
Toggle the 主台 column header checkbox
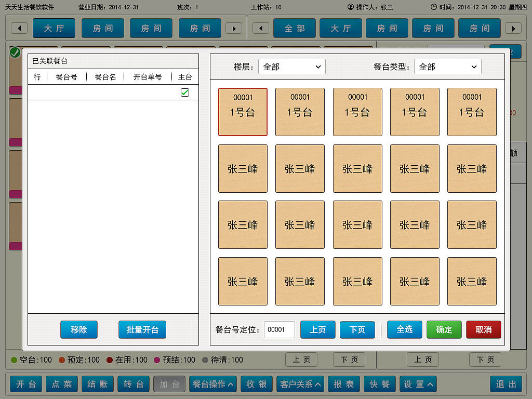pyautogui.click(x=185, y=91)
